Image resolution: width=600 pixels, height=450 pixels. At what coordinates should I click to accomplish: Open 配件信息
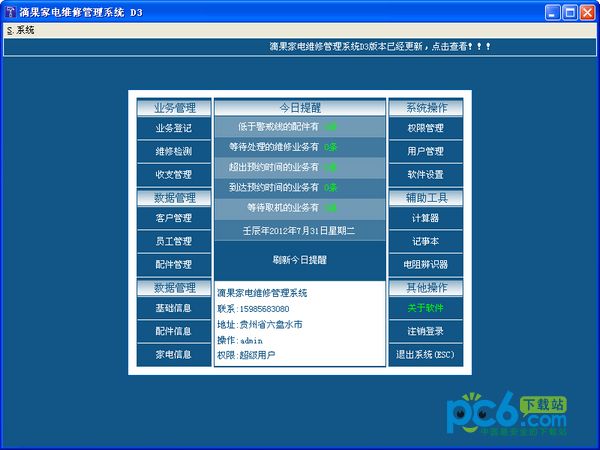coord(174,331)
